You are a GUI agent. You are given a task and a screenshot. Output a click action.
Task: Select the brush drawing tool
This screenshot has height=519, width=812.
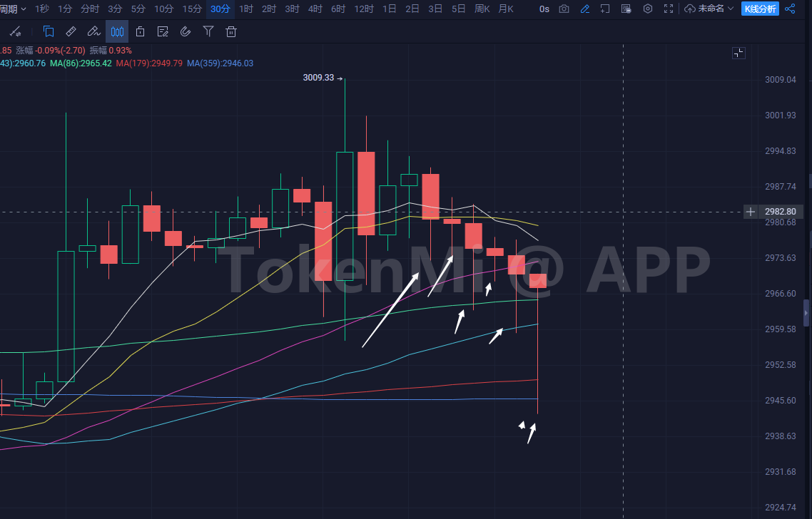tap(93, 31)
